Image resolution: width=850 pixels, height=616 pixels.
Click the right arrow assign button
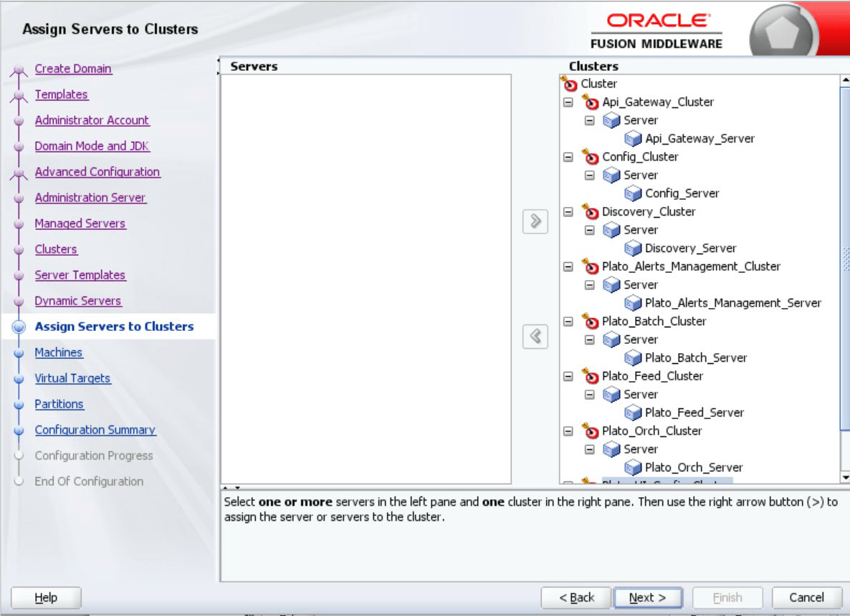click(x=535, y=221)
